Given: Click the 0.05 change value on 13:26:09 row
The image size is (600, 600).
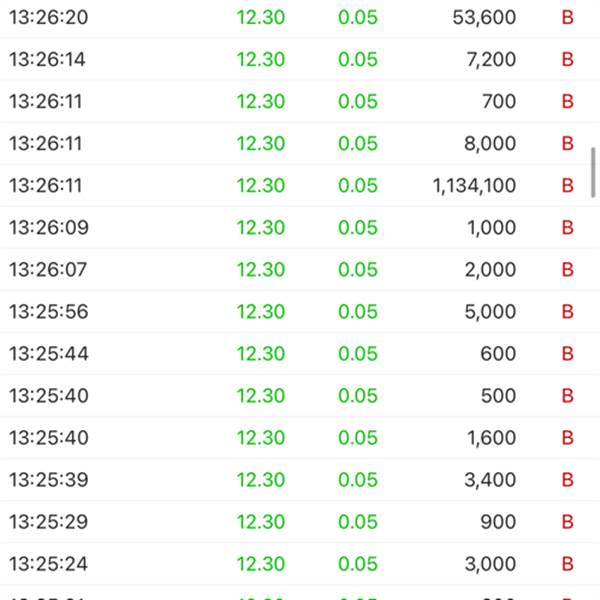Looking at the screenshot, I should pyautogui.click(x=358, y=228).
